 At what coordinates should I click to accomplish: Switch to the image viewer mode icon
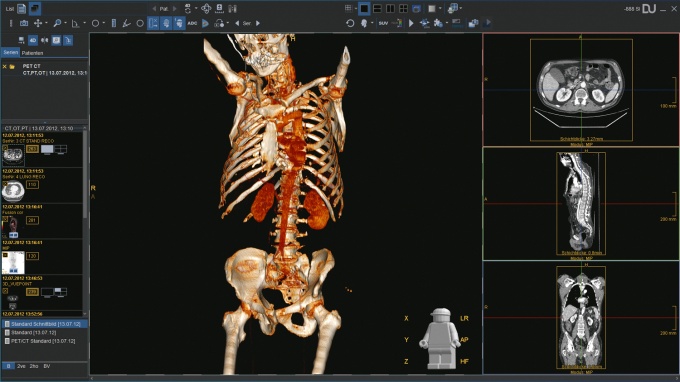coord(35,8)
